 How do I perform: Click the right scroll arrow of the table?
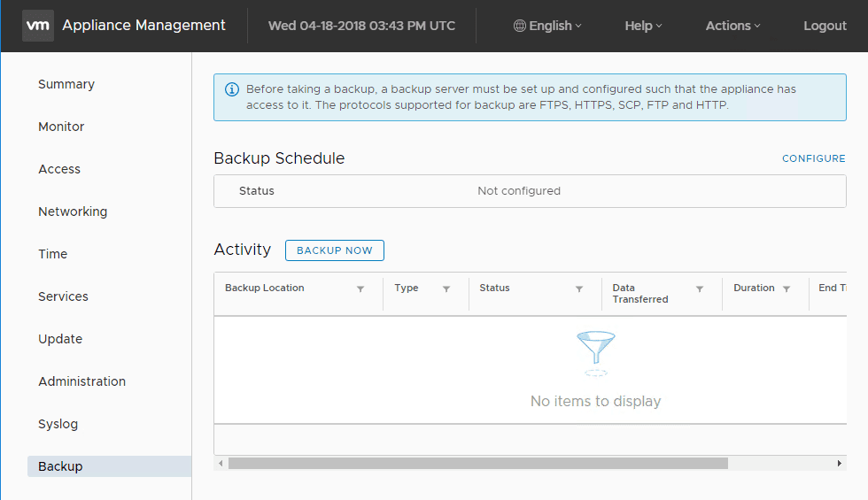click(839, 463)
